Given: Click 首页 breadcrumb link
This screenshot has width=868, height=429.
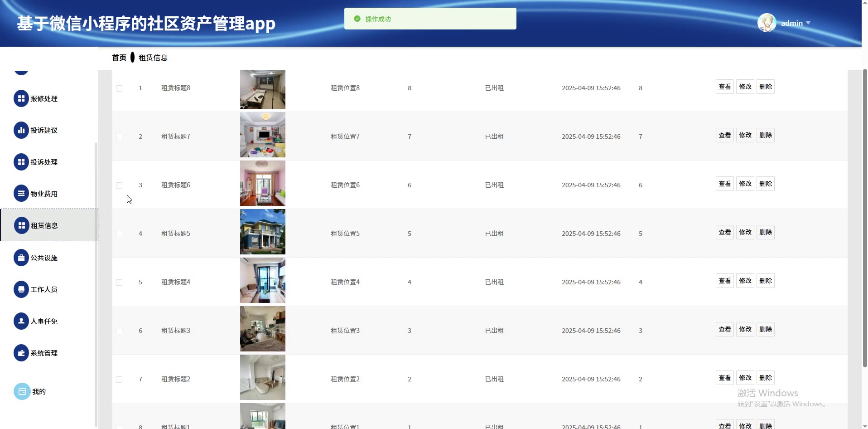Looking at the screenshot, I should pos(119,58).
